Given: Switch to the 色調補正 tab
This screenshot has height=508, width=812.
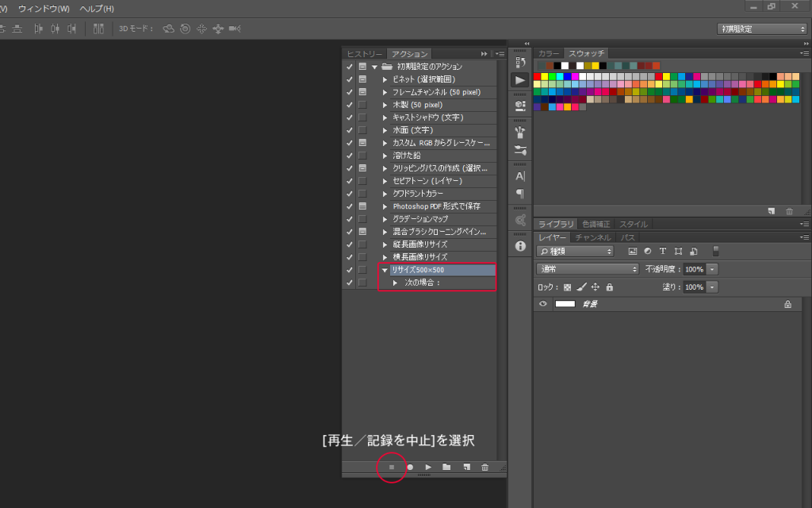Looking at the screenshot, I should tap(596, 224).
